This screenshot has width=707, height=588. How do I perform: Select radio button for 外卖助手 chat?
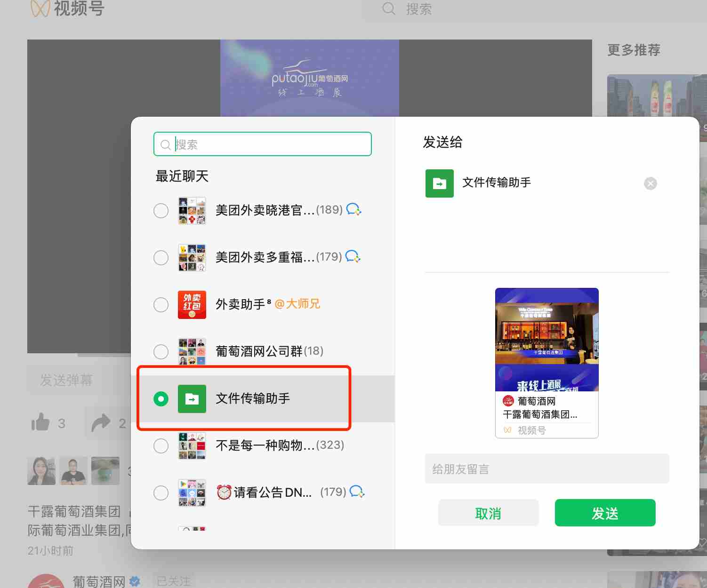click(161, 305)
